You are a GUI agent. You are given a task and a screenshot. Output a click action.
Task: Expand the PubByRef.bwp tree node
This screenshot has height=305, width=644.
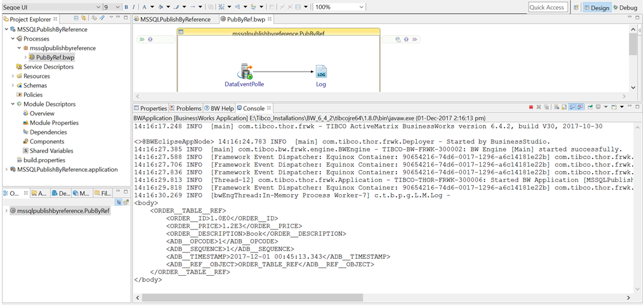point(25,58)
